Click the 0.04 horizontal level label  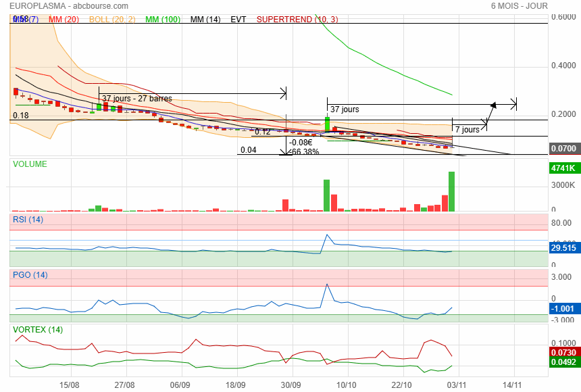[248, 150]
